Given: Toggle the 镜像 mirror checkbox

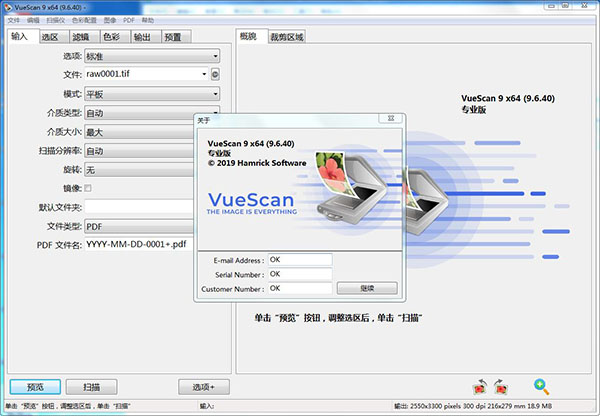Looking at the screenshot, I should click(x=88, y=188).
